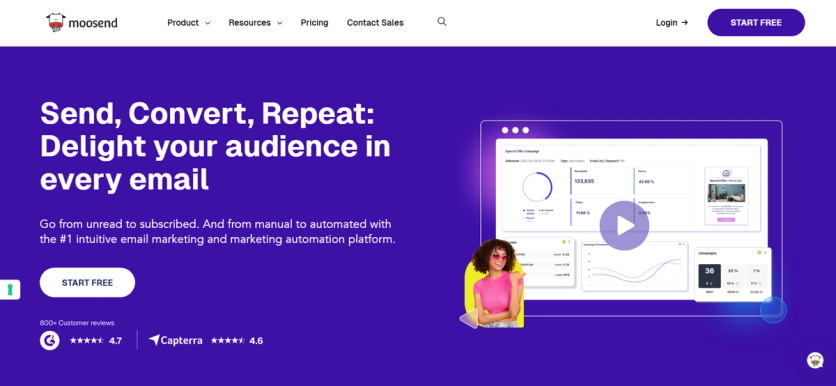
Task: Click START FREE in the header
Action: [x=756, y=22]
